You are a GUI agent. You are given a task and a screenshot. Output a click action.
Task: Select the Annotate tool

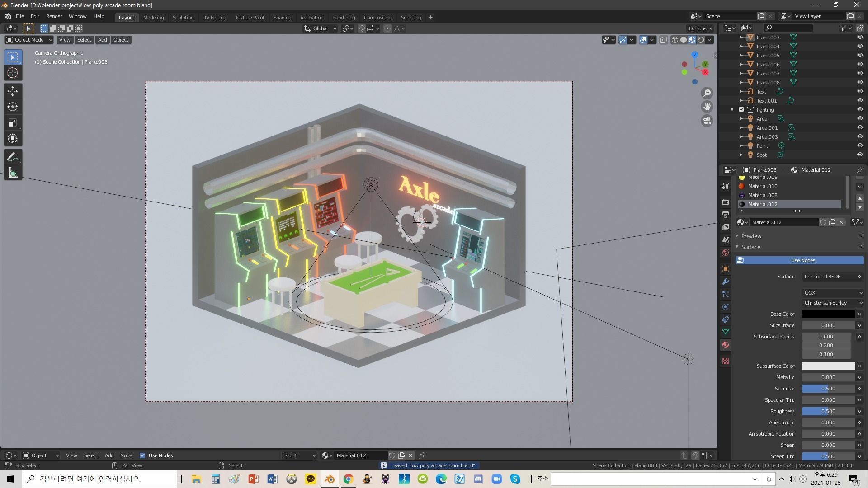(13, 157)
